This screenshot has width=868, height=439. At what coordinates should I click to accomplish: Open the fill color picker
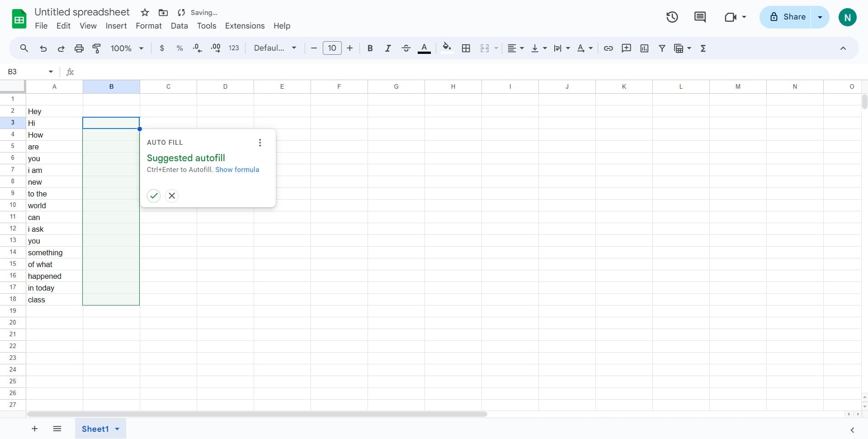[x=447, y=48]
